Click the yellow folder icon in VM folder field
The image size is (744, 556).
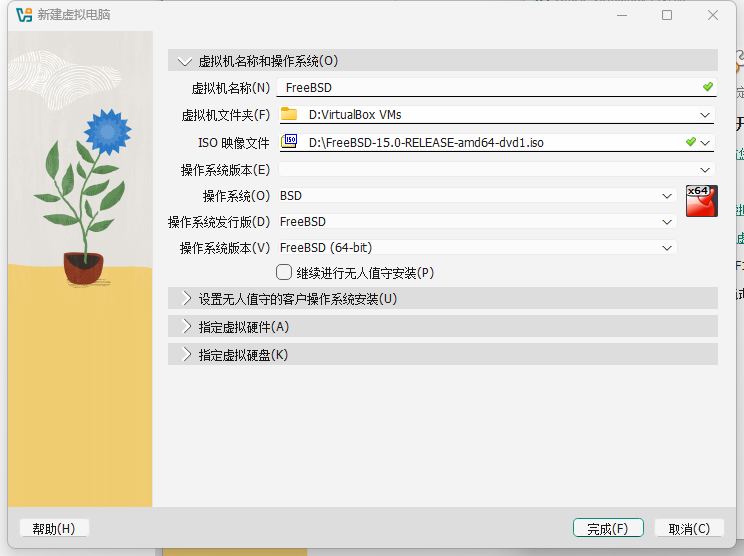point(289,114)
